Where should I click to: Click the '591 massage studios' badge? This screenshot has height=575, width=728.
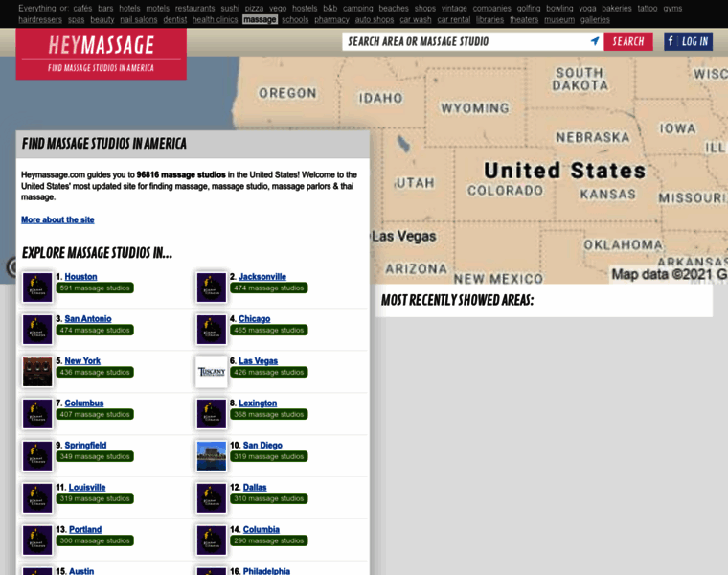pyautogui.click(x=94, y=287)
